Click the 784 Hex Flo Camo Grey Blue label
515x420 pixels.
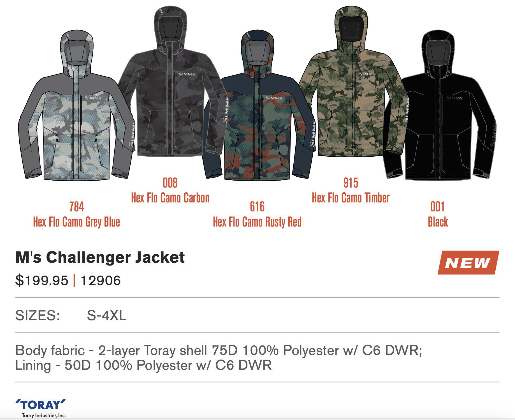point(76,214)
